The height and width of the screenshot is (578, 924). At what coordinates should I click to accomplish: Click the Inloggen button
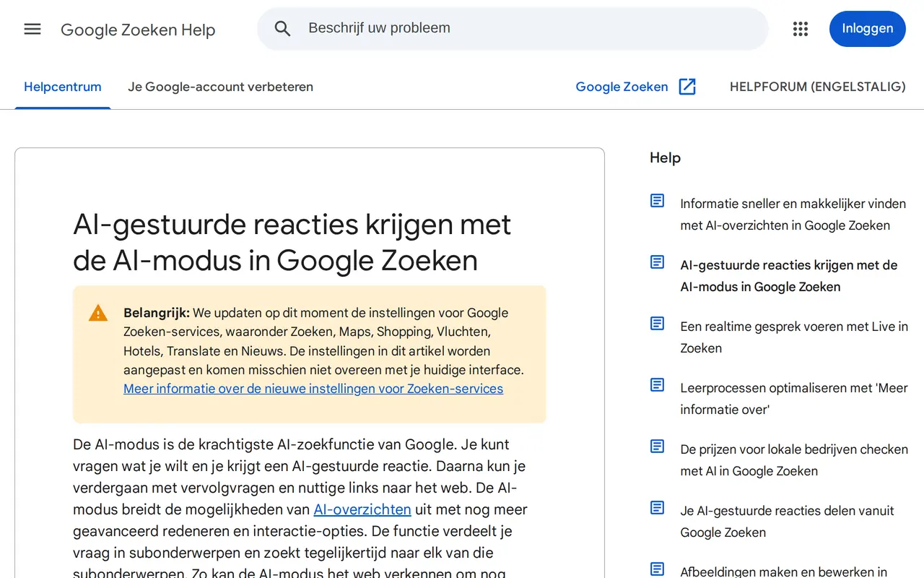tap(868, 29)
